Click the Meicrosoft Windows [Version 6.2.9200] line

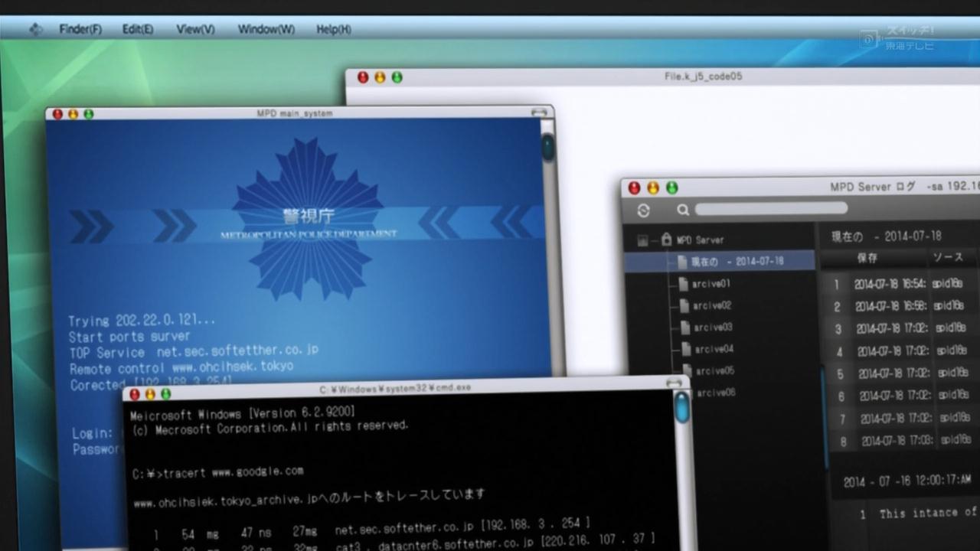(243, 412)
